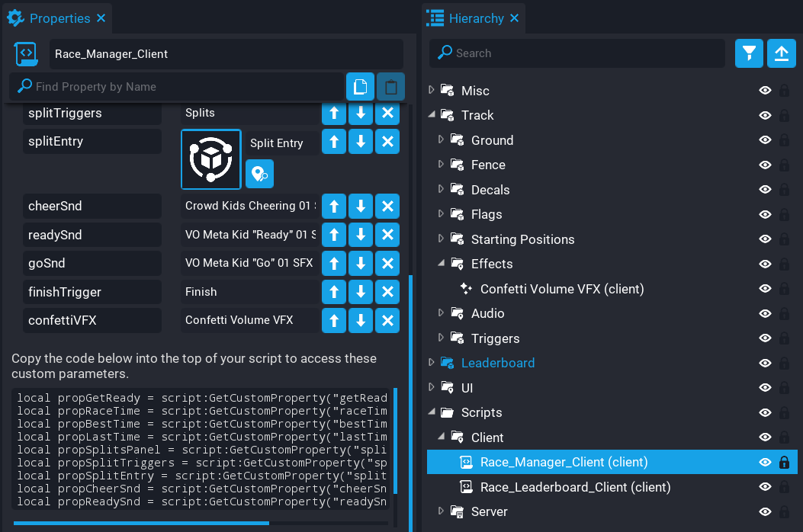Expand the Starting Positions folder
This screenshot has width=803, height=532.
pyautogui.click(x=441, y=239)
